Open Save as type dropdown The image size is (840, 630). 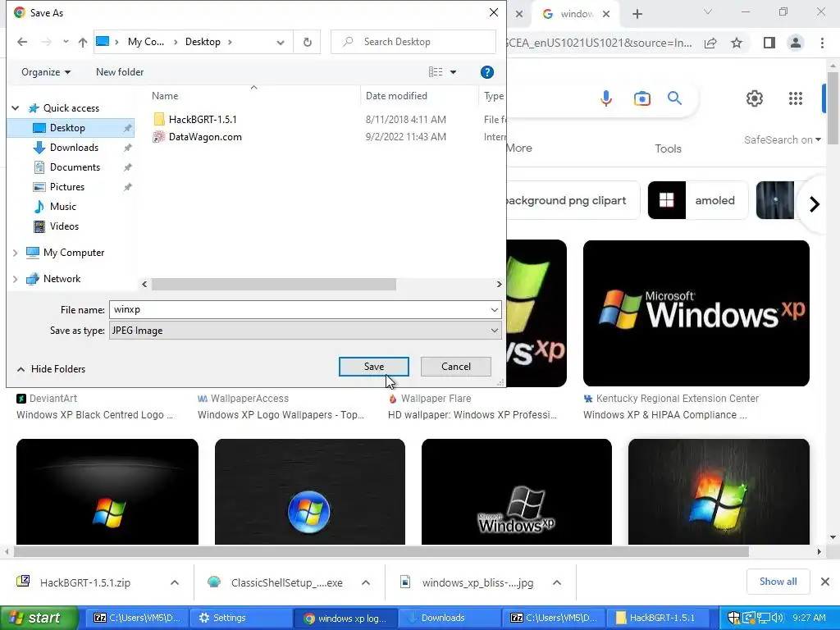pyautogui.click(x=305, y=331)
